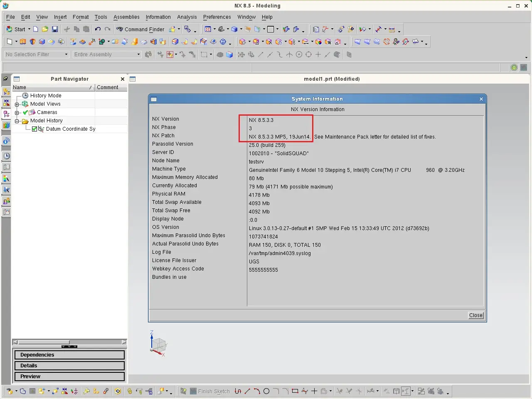Open the File menu
This screenshot has width=532, height=399.
(10, 17)
